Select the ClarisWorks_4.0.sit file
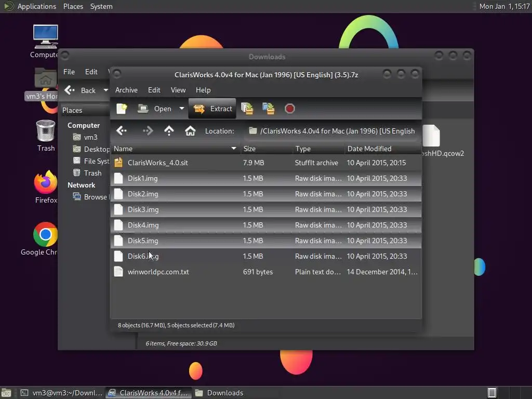 (266, 163)
